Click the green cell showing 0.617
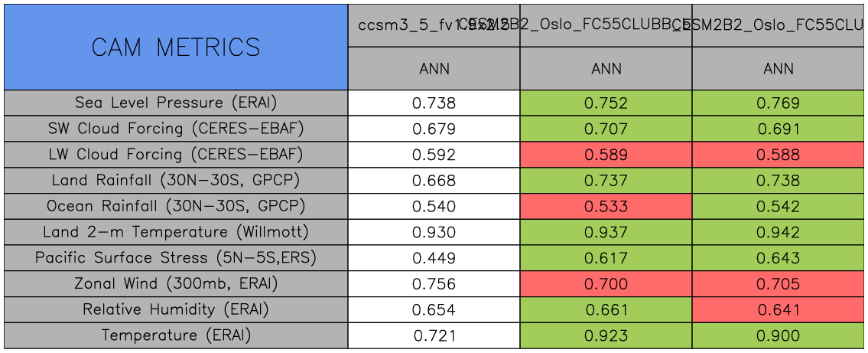The width and height of the screenshot is (868, 353). [x=606, y=258]
